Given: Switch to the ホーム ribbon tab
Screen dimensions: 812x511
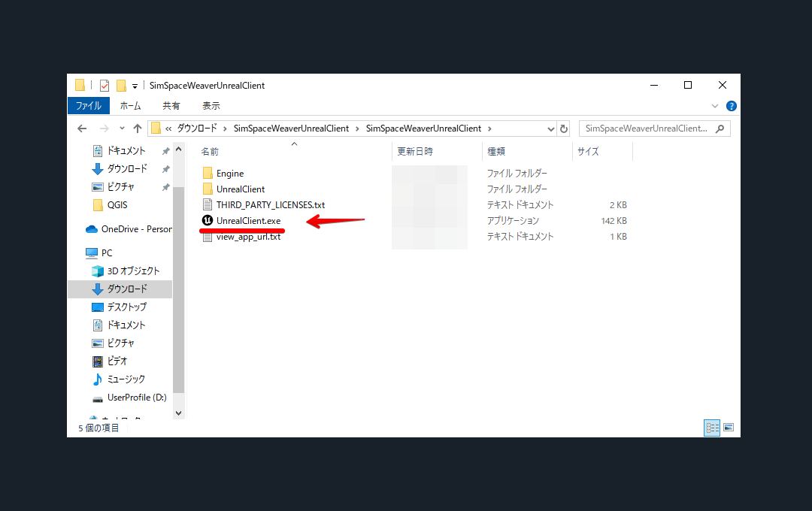Looking at the screenshot, I should [x=131, y=106].
